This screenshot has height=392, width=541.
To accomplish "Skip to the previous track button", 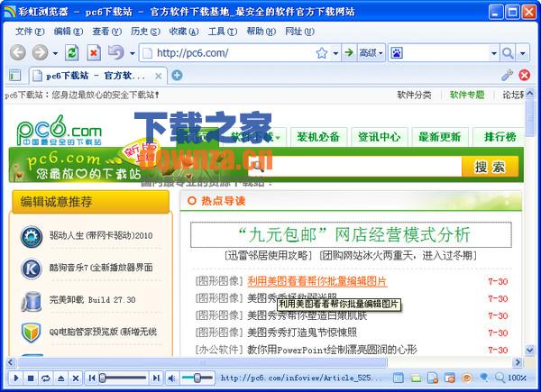I will tap(91, 378).
